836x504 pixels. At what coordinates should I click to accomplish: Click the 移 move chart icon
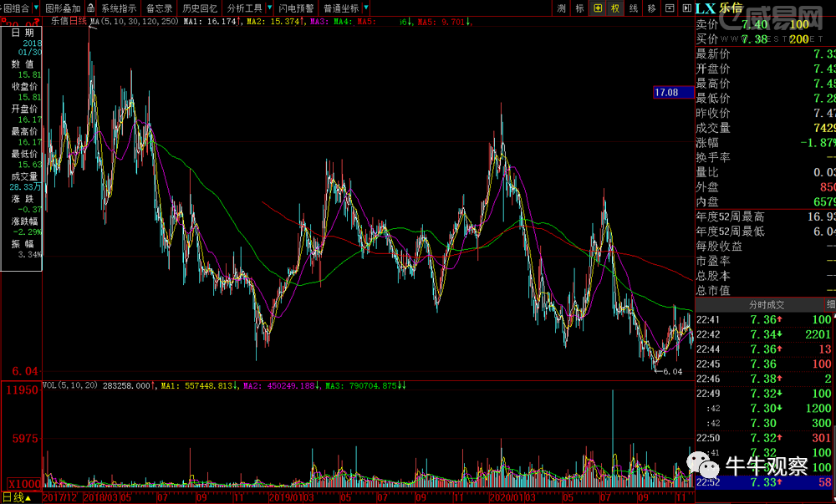[x=651, y=8]
